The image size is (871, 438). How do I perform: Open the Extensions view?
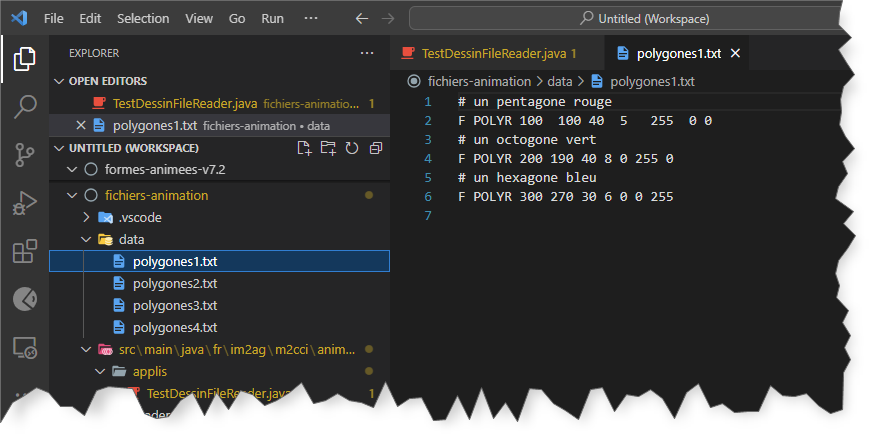(x=25, y=251)
